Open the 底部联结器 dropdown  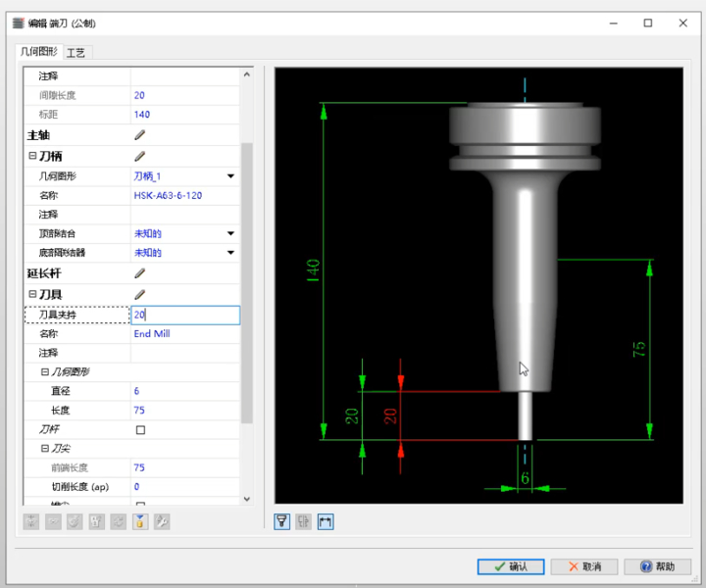230,253
